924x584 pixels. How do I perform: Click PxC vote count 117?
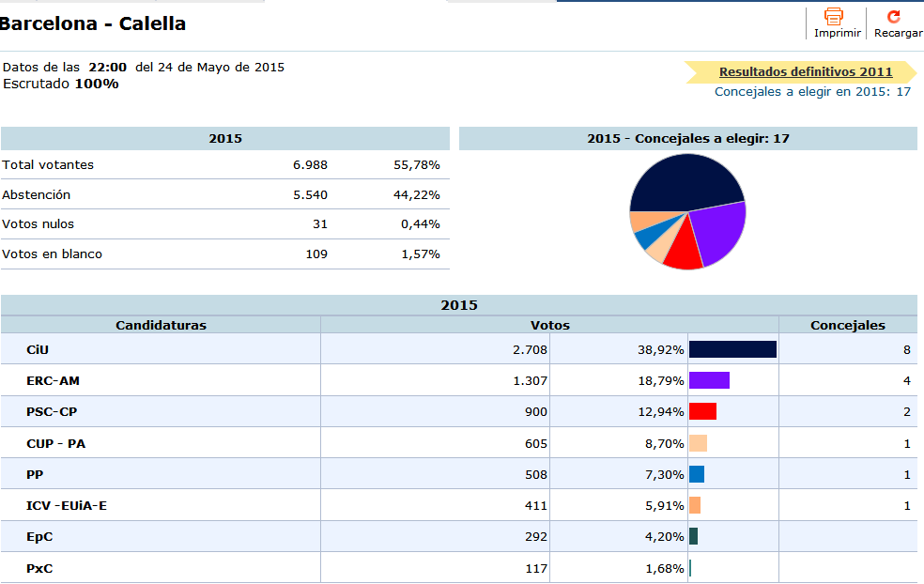pos(536,569)
